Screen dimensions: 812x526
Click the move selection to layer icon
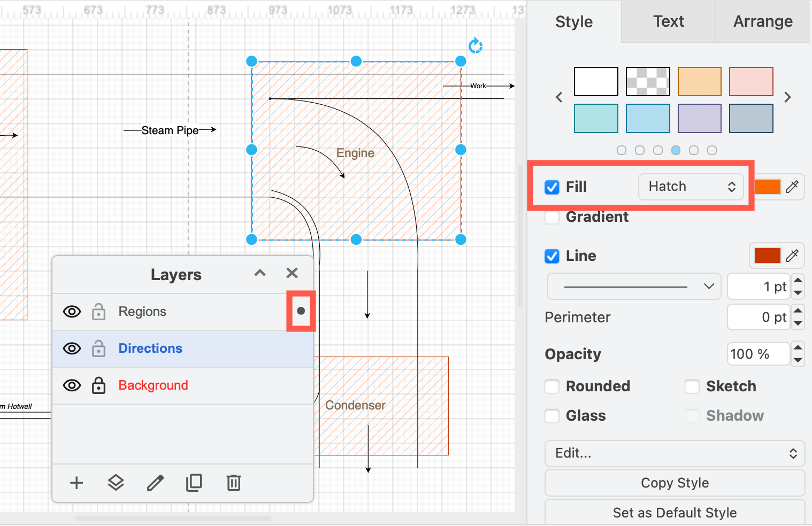coord(116,483)
